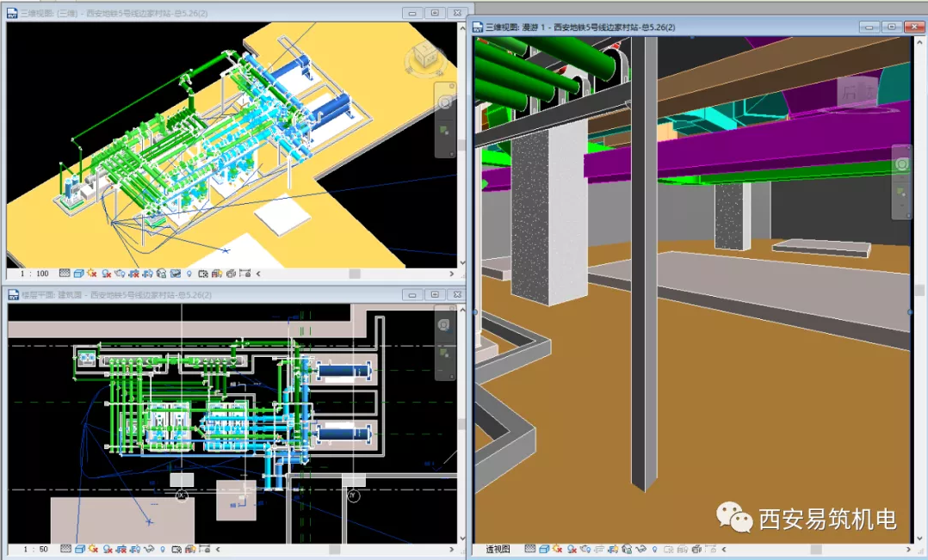
Task: Toggle Shadows in the 1:50 floor plan
Action: tap(108, 550)
